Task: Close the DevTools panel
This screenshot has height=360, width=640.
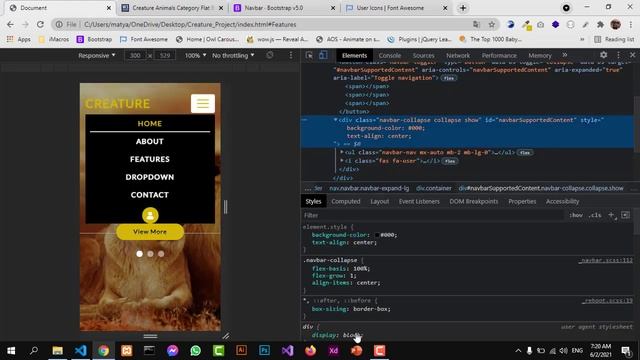Action: (x=632, y=55)
